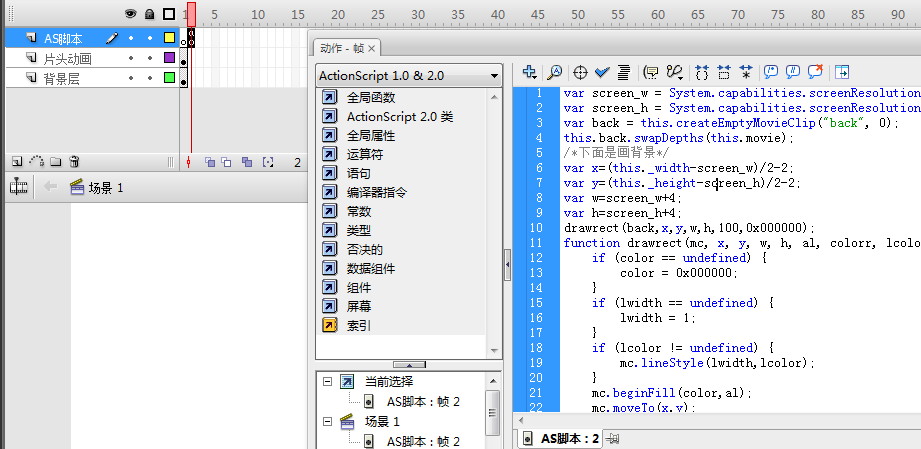Open the 索引 index entry

pyautogui.click(x=358, y=326)
